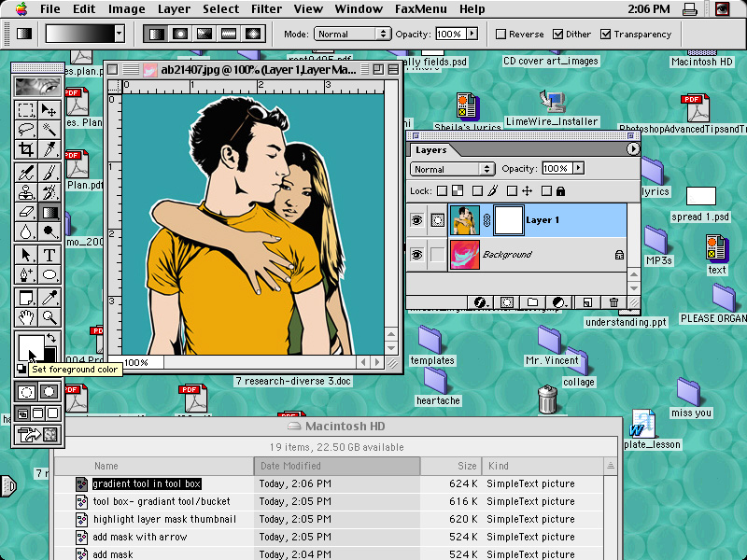Add a layer style in Layers panel
747x560 pixels.
[x=480, y=302]
